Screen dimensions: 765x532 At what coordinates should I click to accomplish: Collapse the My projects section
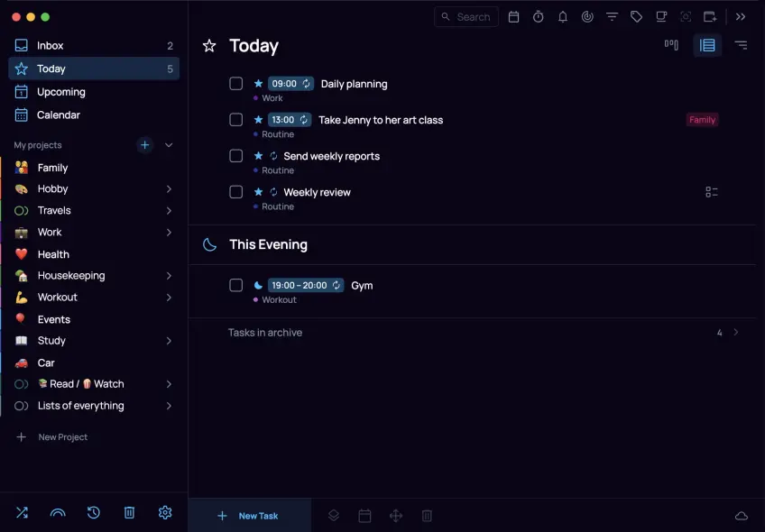(169, 145)
